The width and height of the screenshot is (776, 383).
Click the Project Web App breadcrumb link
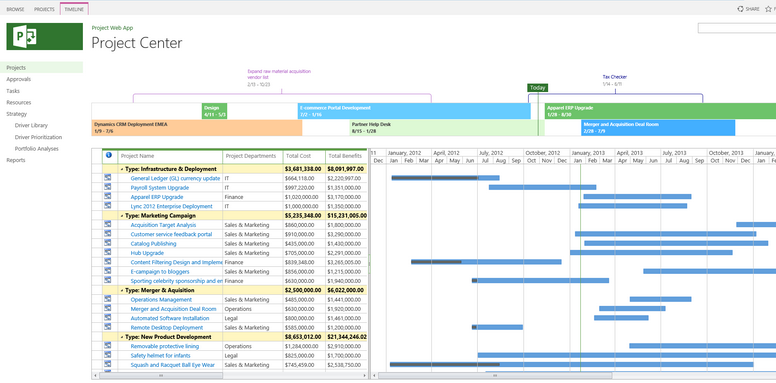coord(112,28)
